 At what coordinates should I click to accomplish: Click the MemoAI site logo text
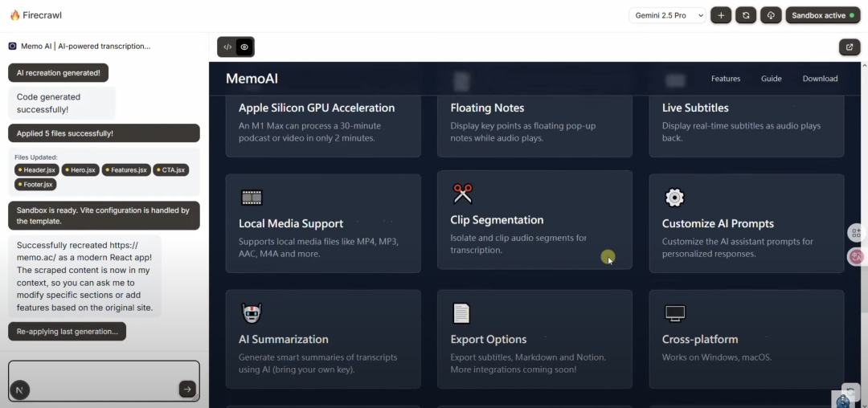click(252, 79)
